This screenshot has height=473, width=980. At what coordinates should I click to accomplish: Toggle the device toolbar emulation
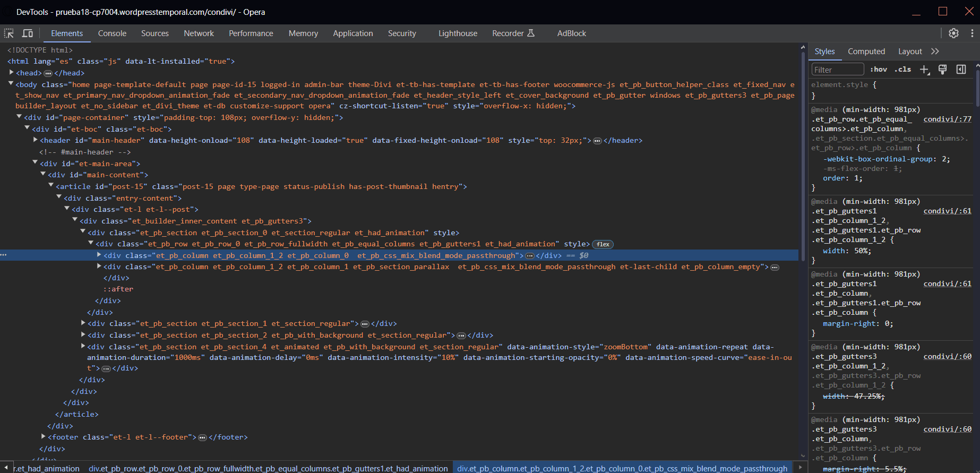28,33
